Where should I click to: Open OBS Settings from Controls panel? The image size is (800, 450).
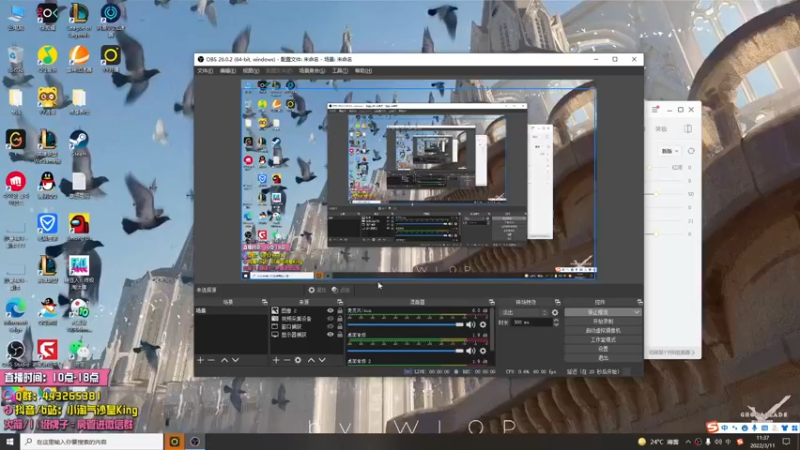(x=603, y=349)
